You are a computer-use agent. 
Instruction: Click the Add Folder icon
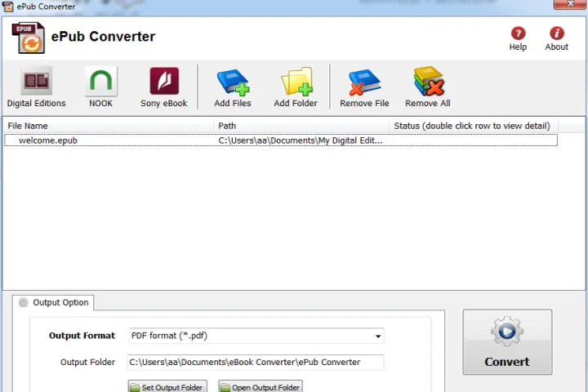(x=296, y=82)
